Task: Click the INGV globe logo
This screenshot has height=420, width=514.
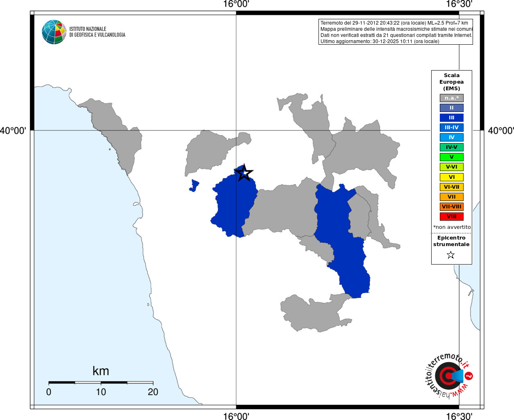Action: click(x=54, y=32)
